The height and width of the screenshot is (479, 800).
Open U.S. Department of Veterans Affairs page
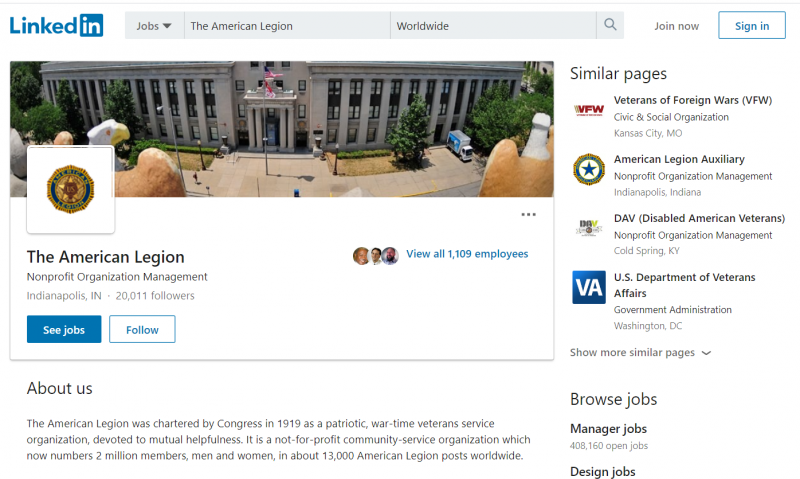(x=684, y=285)
